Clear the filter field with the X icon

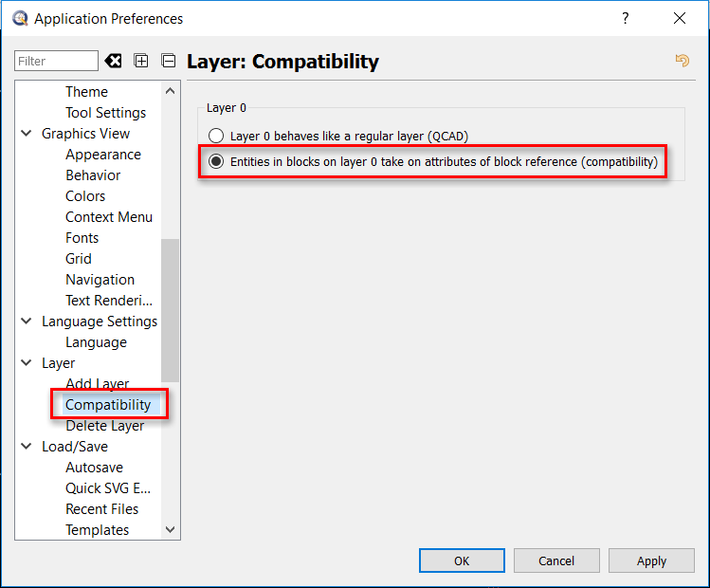point(113,61)
